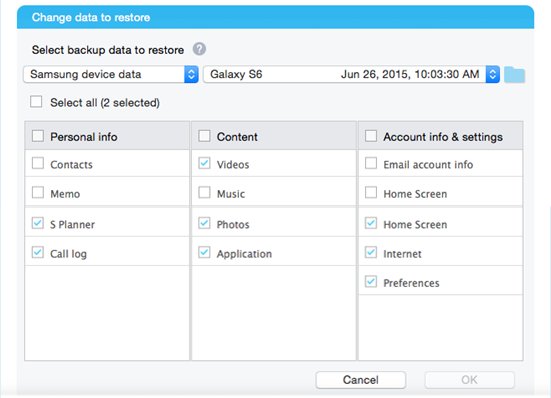Screen dimensions: 551x398
Task: Click the Cancel button
Action: pyautogui.click(x=361, y=380)
